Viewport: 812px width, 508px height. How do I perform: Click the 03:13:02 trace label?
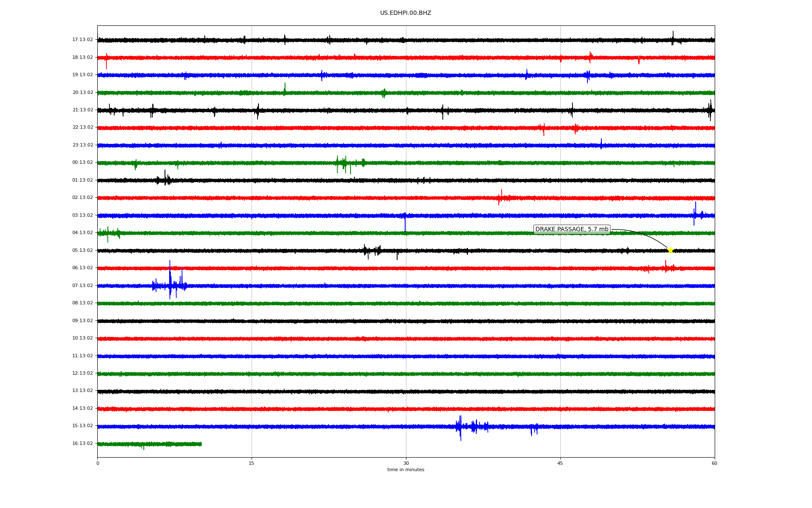82,215
